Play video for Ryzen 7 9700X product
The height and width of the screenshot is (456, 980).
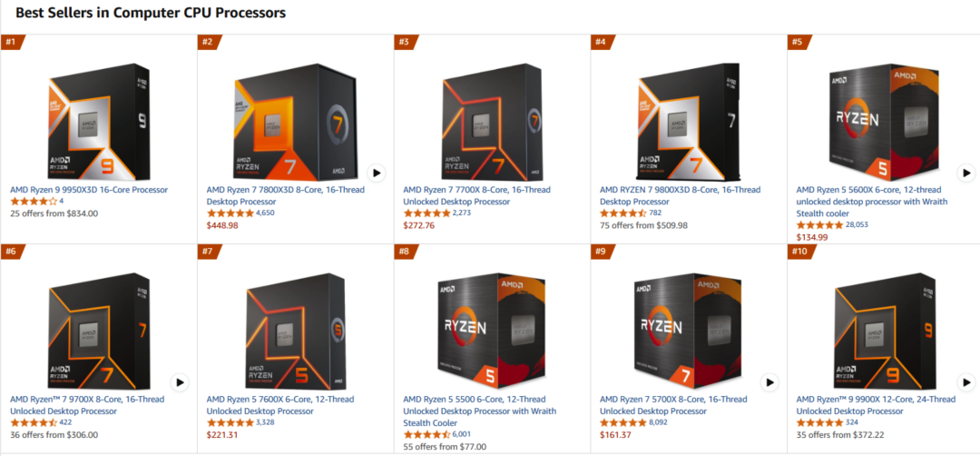[180, 382]
